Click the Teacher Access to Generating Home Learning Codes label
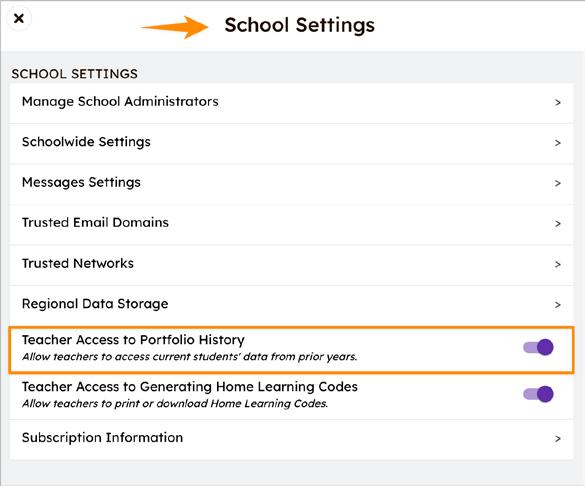585x486 pixels. point(190,387)
